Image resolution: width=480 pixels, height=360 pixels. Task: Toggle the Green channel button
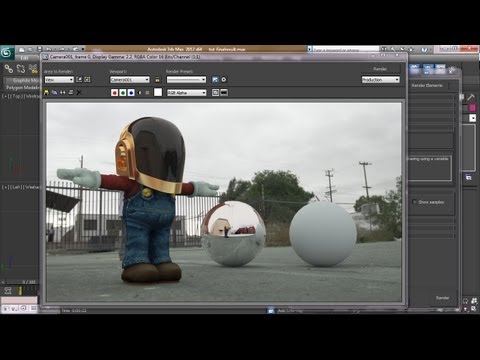pos(123,93)
